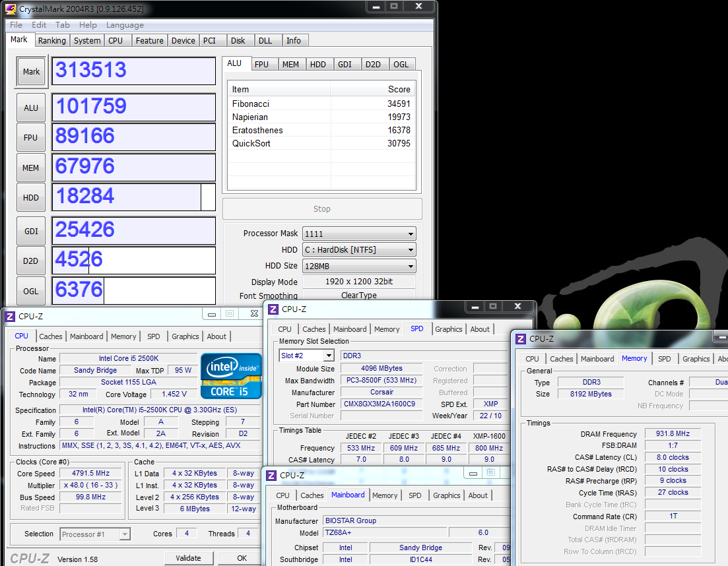The width and height of the screenshot is (728, 566).
Task: Click the Part Number field CMX8GX3M2A1600C9
Action: 381,404
